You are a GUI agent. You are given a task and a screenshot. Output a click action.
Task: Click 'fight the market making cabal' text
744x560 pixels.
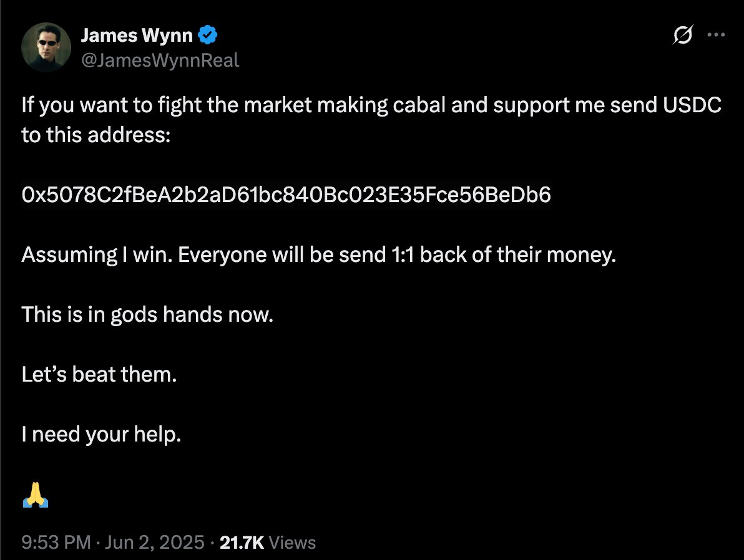click(x=301, y=105)
